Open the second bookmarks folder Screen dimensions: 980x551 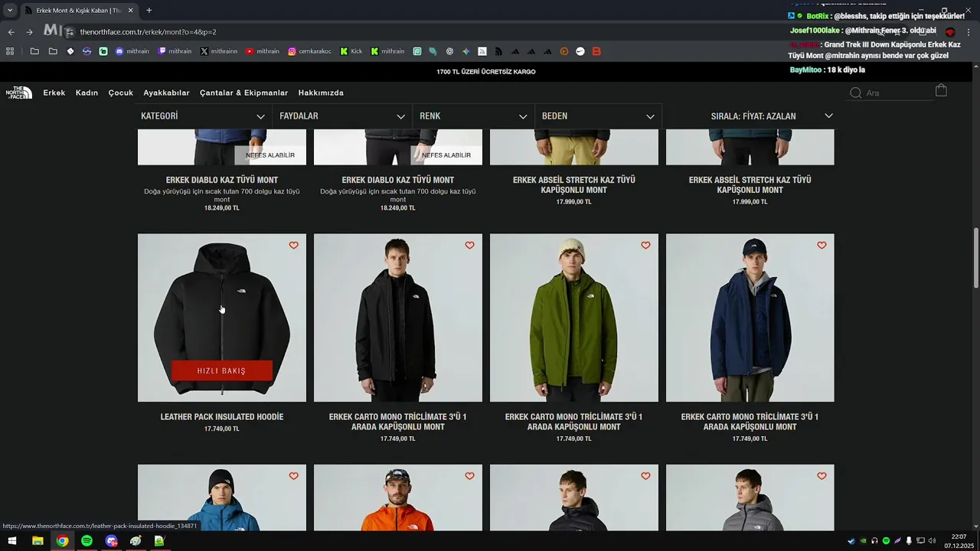tap(53, 51)
